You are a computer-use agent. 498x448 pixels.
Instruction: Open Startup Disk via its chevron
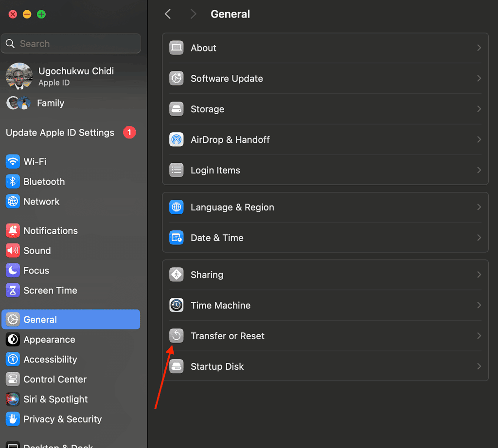pos(479,366)
